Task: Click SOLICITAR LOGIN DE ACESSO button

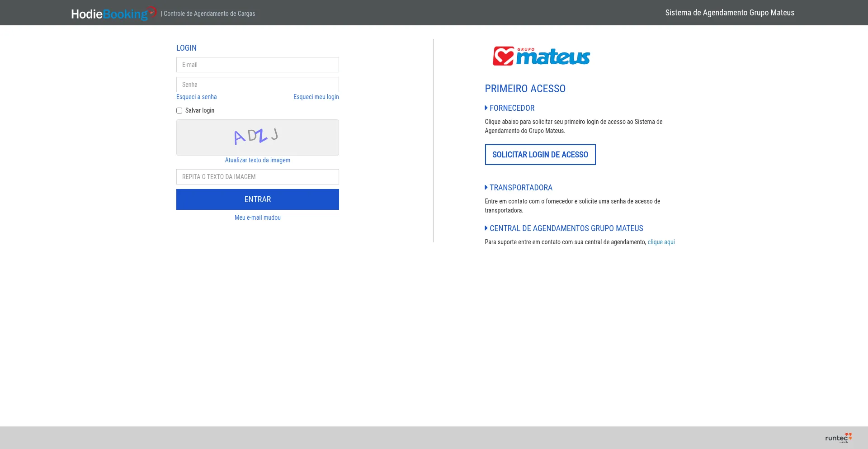Action: [540, 155]
